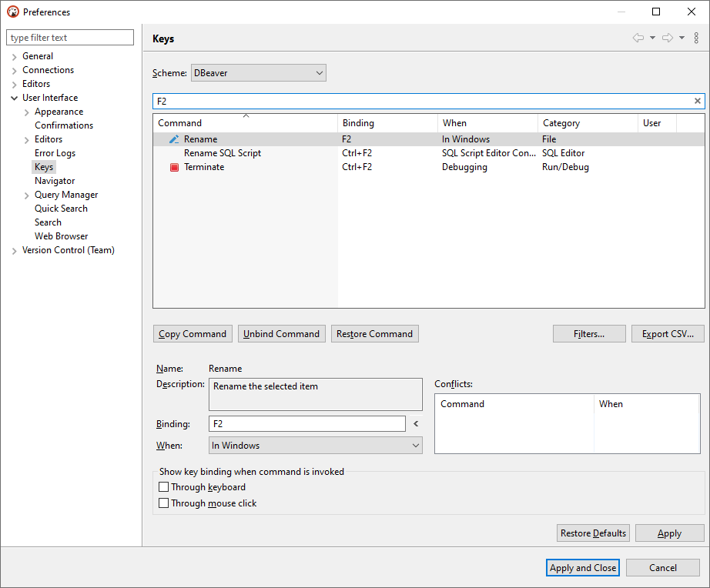Image resolution: width=710 pixels, height=588 pixels.
Task: Sort by the Command column header
Action: (245, 122)
